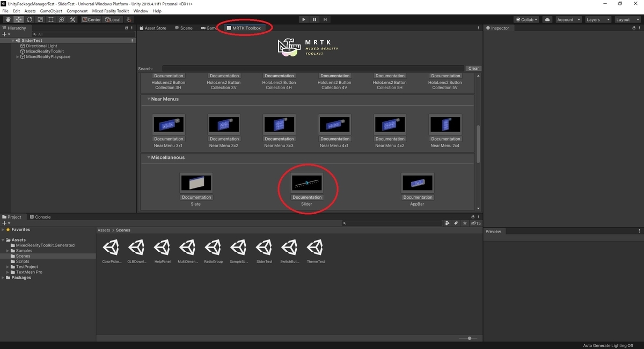Viewport: 644px width, 349px height.
Task: Select the SliderTest scene asset
Action: (x=265, y=251)
